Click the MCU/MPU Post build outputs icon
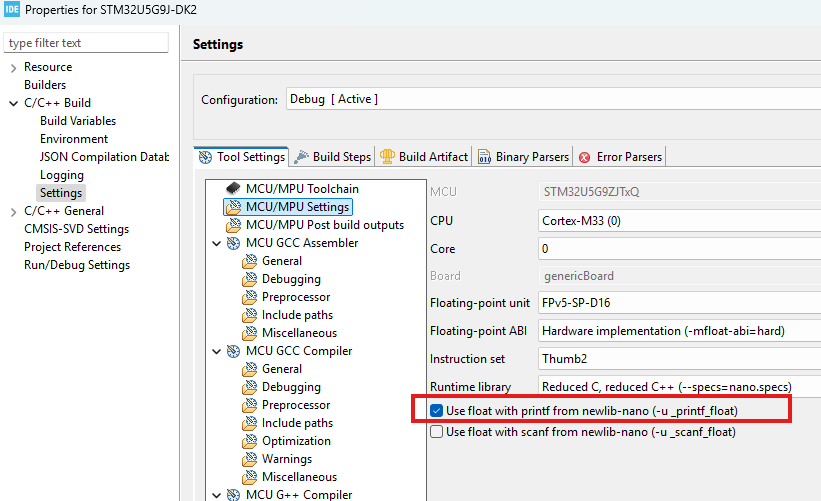 pyautogui.click(x=233, y=225)
